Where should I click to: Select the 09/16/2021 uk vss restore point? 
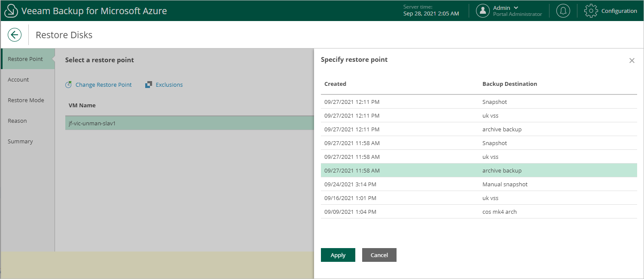coord(479,198)
